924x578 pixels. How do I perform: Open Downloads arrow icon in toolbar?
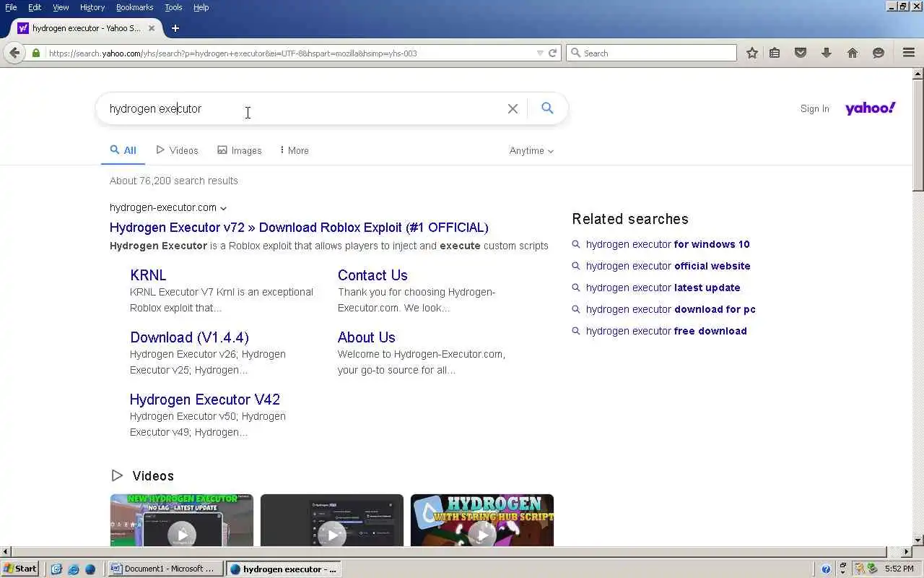click(827, 53)
